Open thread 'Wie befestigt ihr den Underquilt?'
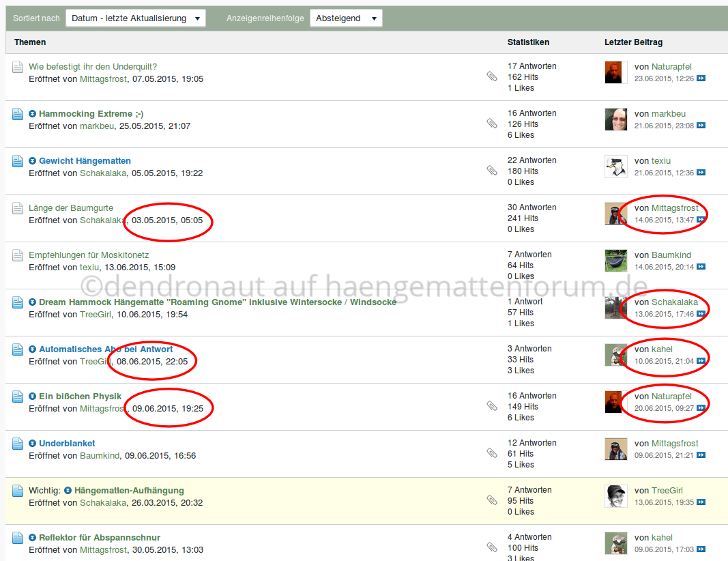 point(93,67)
